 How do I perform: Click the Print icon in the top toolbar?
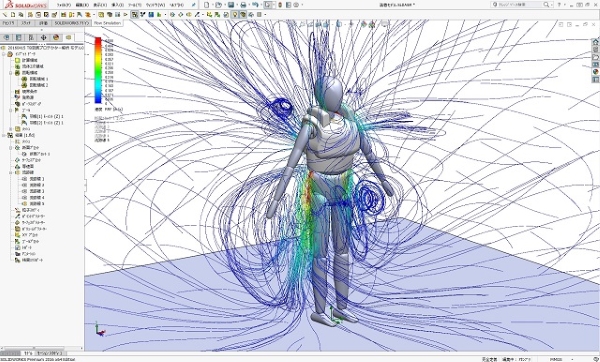click(243, 5)
